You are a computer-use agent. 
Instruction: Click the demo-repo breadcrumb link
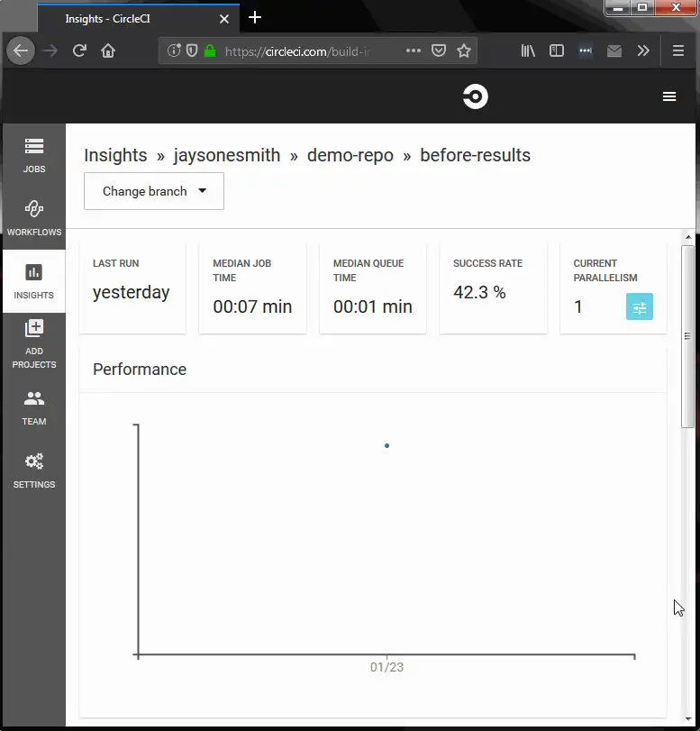coord(350,155)
